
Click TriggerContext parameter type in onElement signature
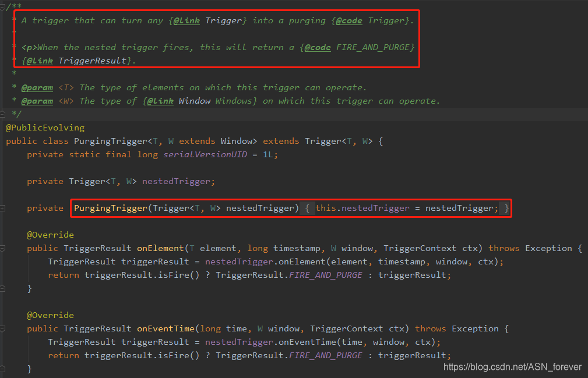(420, 248)
